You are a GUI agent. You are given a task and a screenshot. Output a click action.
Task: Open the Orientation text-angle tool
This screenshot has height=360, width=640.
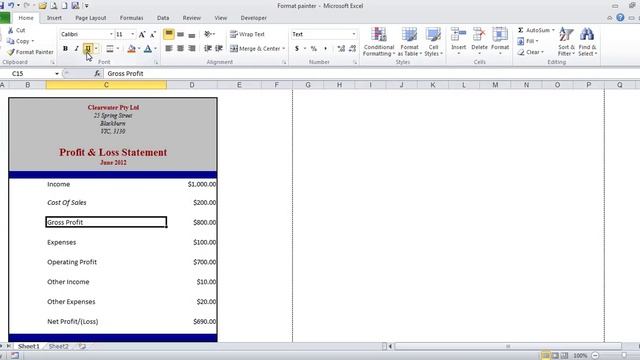209,34
